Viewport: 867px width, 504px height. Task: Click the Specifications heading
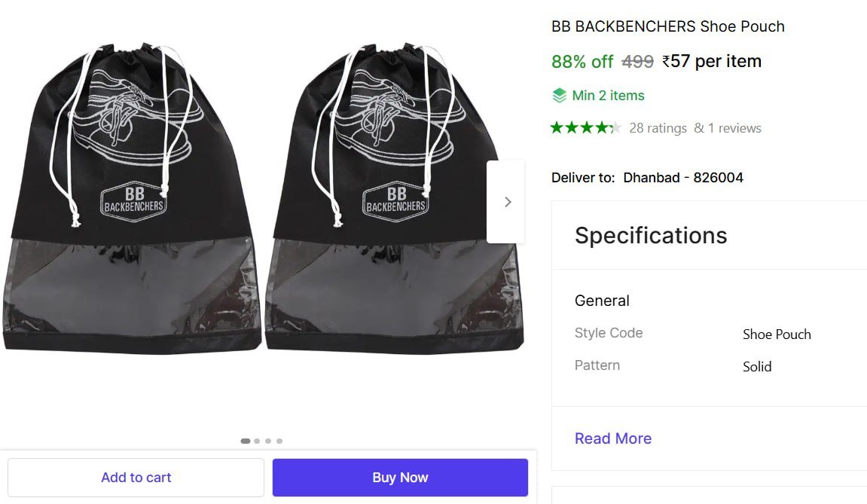[x=651, y=235]
